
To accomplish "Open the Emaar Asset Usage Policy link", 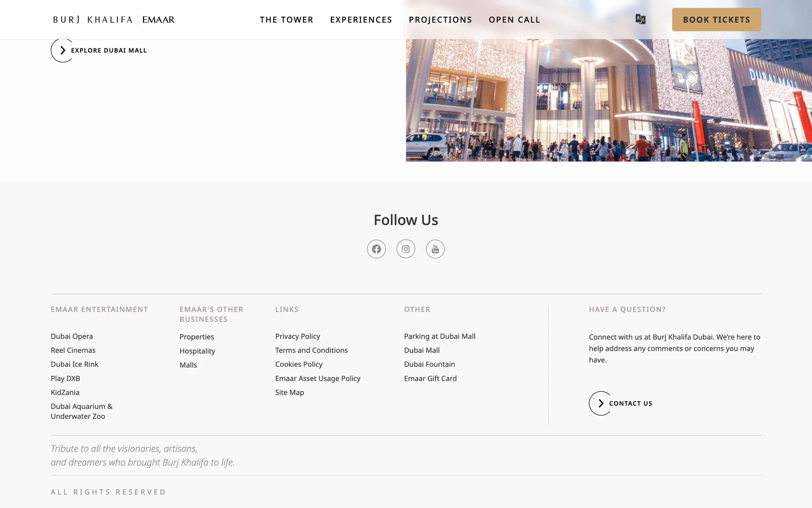I will point(318,378).
